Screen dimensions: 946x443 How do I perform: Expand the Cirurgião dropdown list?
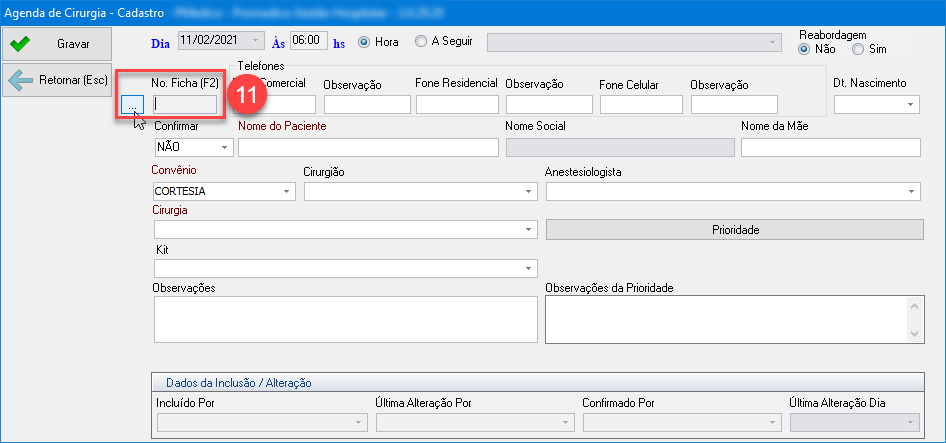528,191
